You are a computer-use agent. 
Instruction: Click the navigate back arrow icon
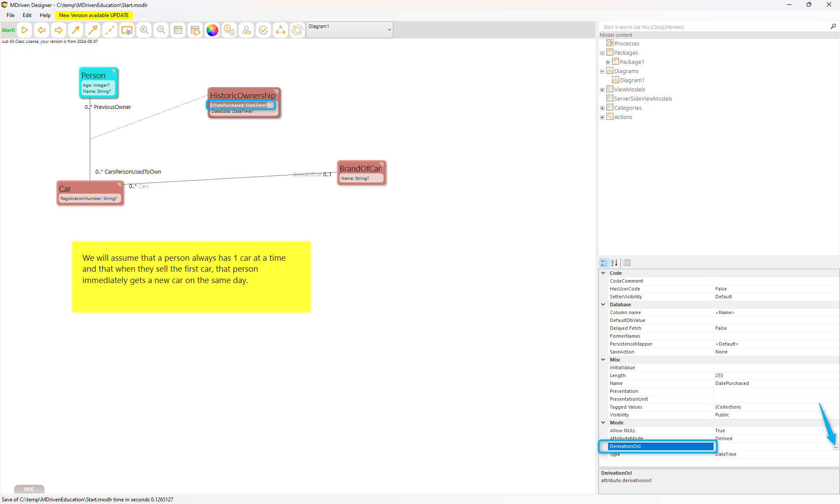[x=42, y=30]
